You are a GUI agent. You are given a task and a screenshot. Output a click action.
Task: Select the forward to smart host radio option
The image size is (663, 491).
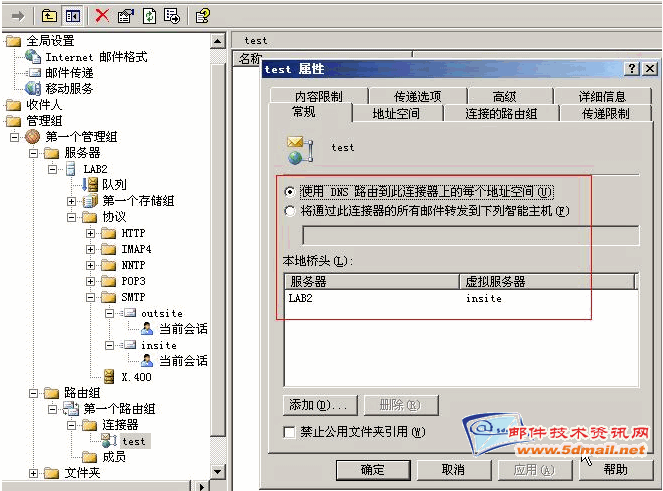coord(290,211)
